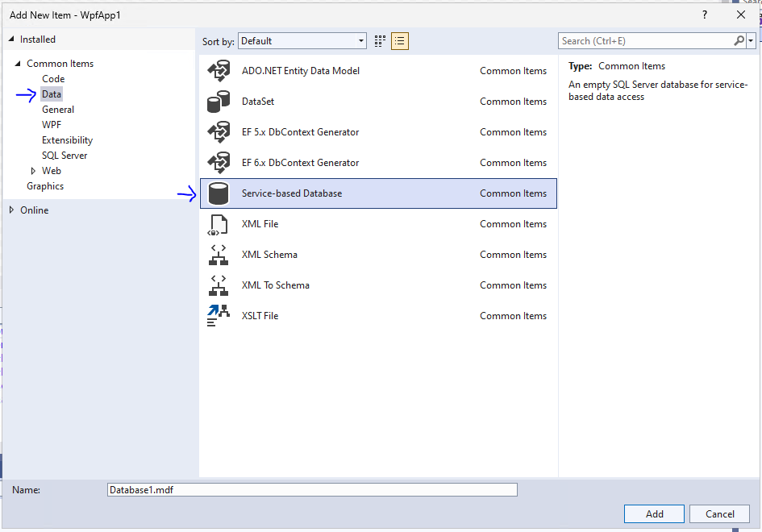Switch to medium icons view
Screen dimensions: 762x532
pos(380,41)
